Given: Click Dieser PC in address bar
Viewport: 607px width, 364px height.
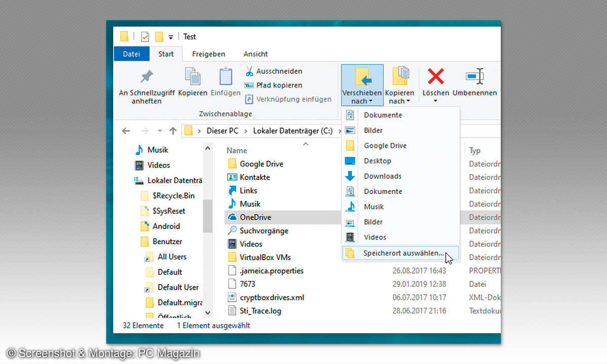Looking at the screenshot, I should [x=222, y=131].
